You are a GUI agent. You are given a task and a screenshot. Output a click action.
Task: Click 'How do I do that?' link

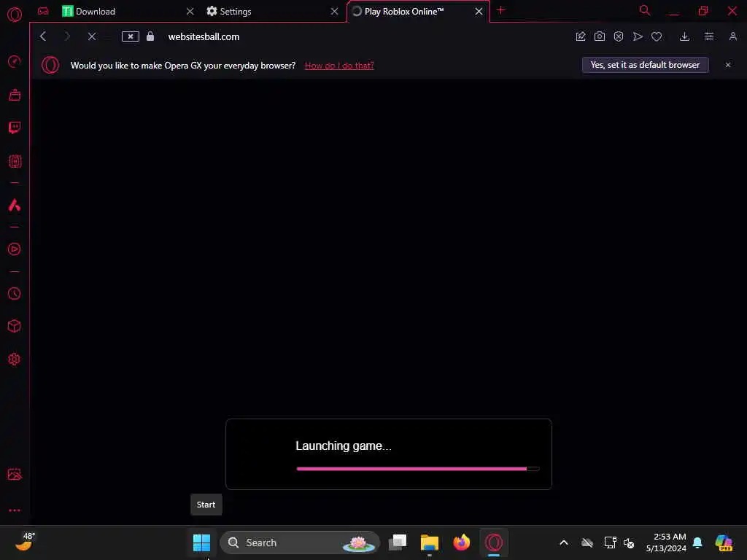click(x=339, y=66)
